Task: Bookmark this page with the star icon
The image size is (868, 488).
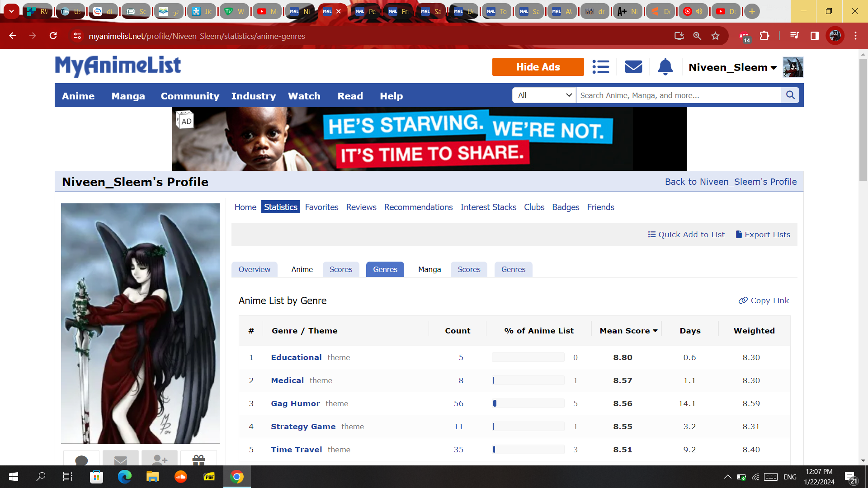Action: pos(715,36)
